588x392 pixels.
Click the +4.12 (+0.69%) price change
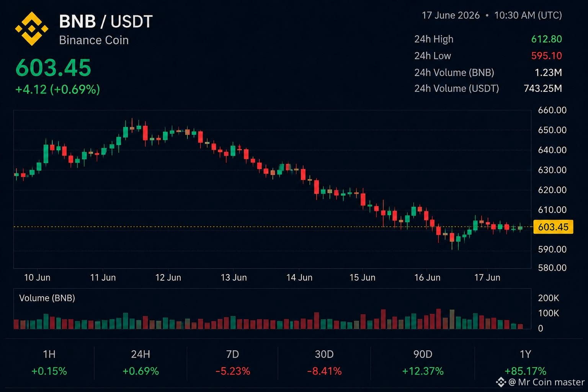click(57, 89)
